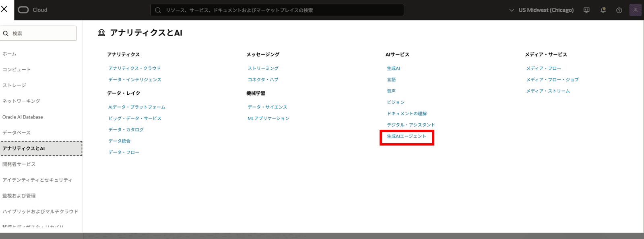The image size is (644, 239).
Task: Select ストレージ in the sidebar
Action: click(x=14, y=85)
